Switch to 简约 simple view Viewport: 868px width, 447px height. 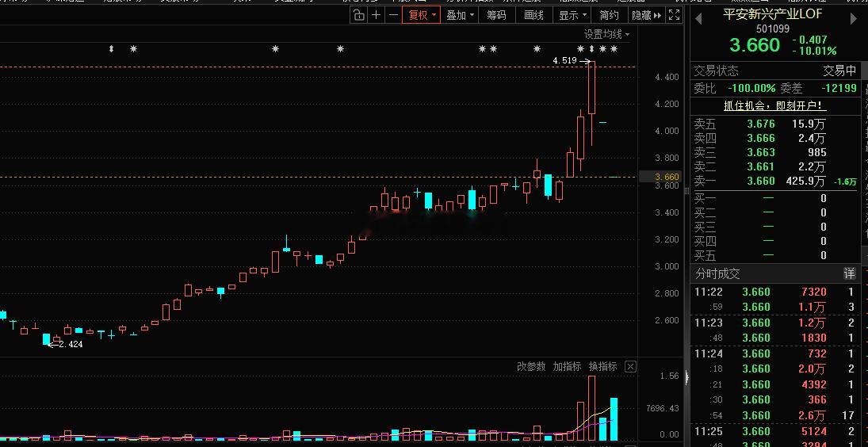coord(609,15)
